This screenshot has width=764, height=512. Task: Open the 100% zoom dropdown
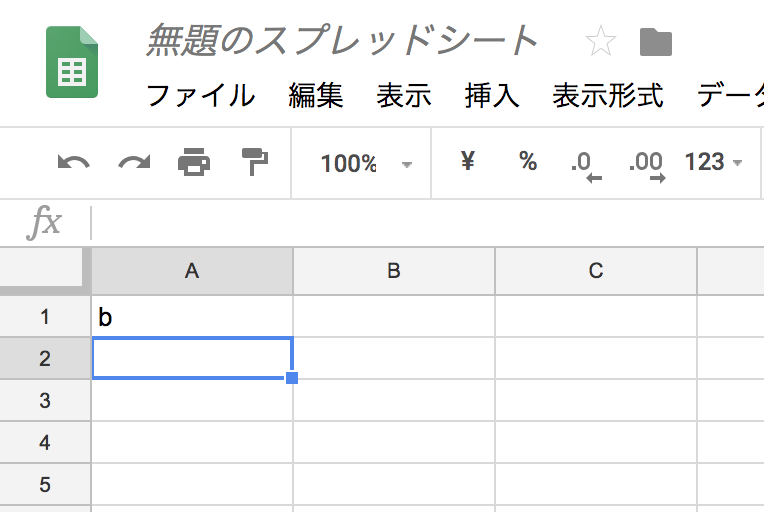pyautogui.click(x=366, y=163)
